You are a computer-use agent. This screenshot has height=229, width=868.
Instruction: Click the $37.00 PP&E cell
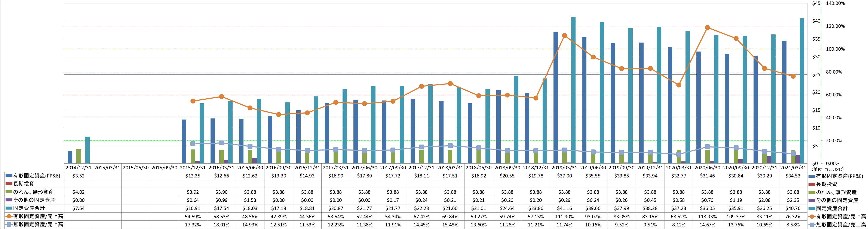(564, 176)
